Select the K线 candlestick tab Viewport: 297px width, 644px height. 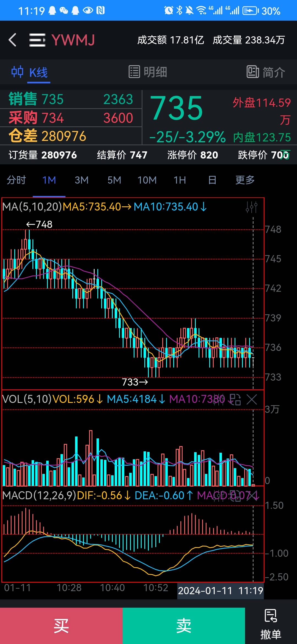(30, 72)
